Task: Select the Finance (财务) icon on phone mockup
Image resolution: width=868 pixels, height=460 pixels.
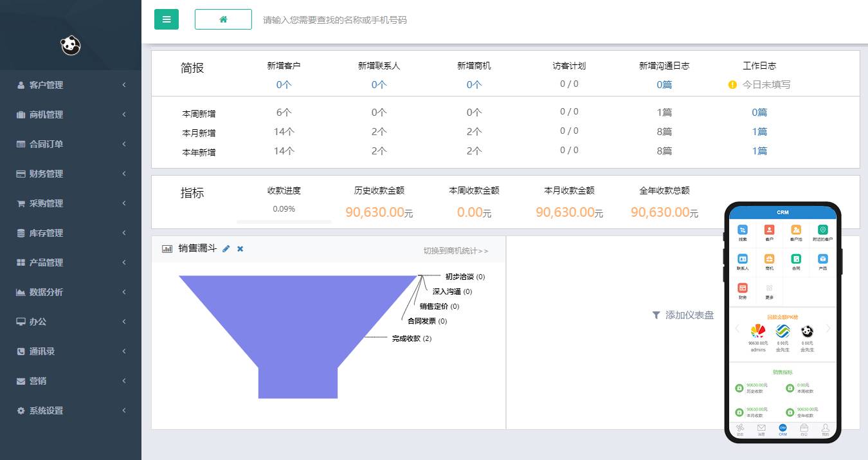Action: (x=743, y=288)
